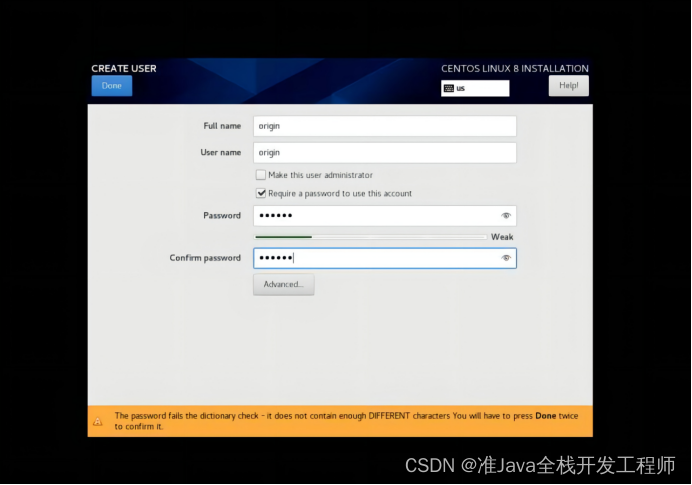Click the CREATE USER heading
Image resolution: width=692 pixels, height=485 pixels.
point(124,68)
